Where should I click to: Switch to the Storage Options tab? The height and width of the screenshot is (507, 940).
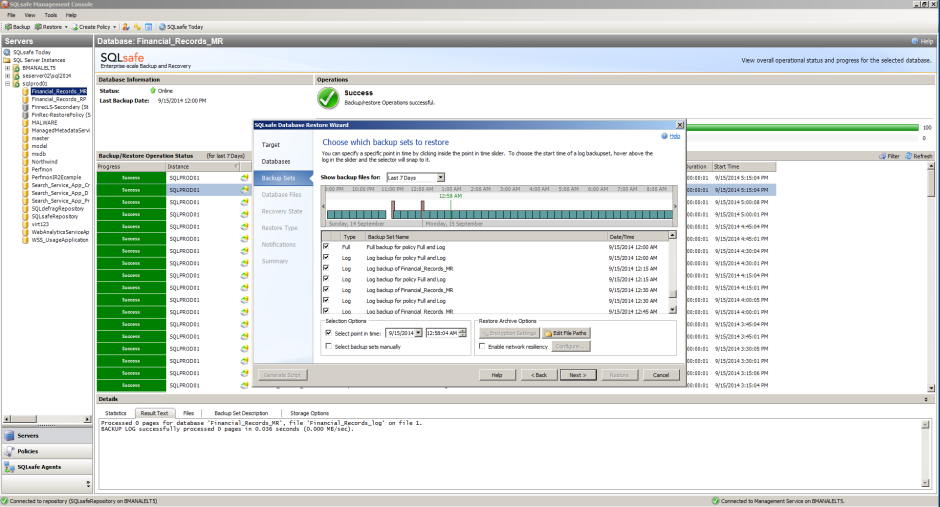pos(309,413)
